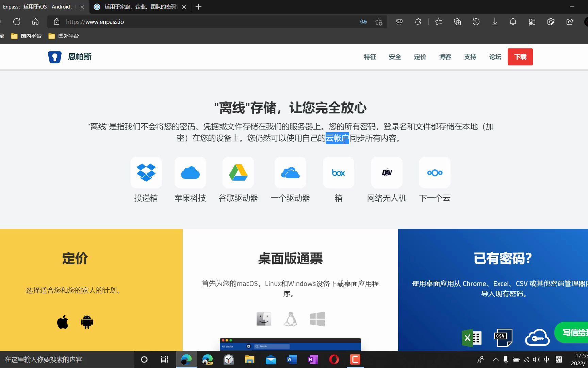The image size is (588, 368).
Task: Go to browser home page icon
Action: click(35, 22)
